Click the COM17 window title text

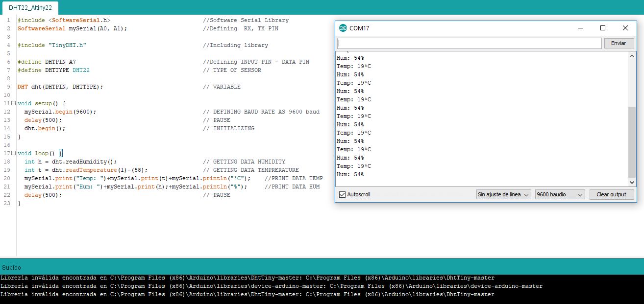[x=359, y=28]
